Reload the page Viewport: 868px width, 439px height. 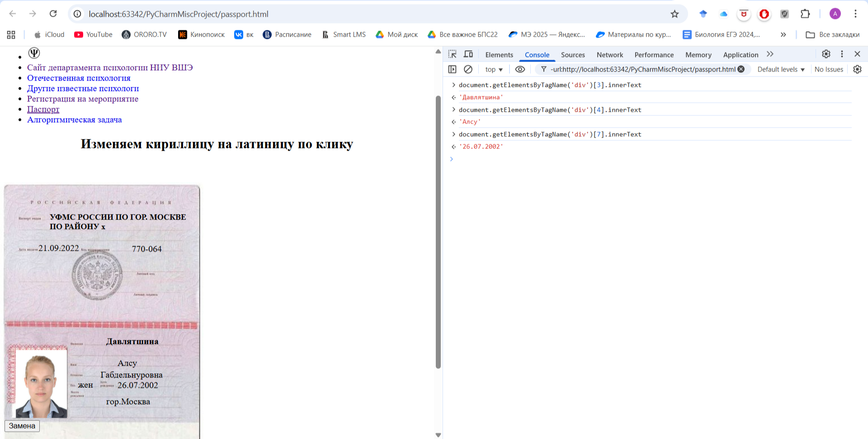point(53,14)
